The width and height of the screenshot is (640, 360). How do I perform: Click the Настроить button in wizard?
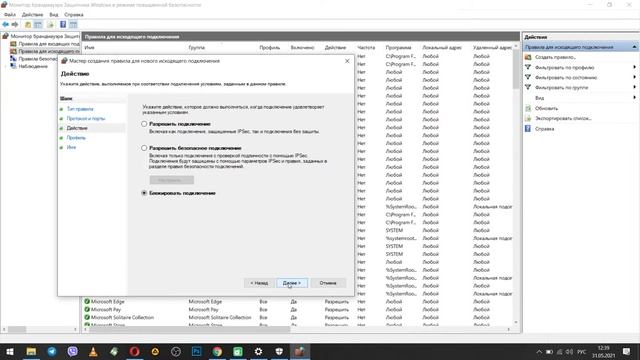click(x=171, y=180)
